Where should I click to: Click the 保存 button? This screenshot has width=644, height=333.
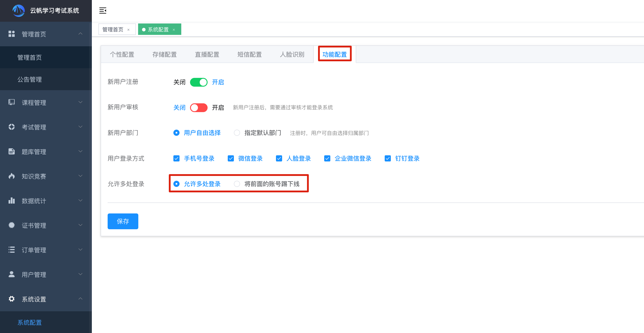click(x=123, y=221)
